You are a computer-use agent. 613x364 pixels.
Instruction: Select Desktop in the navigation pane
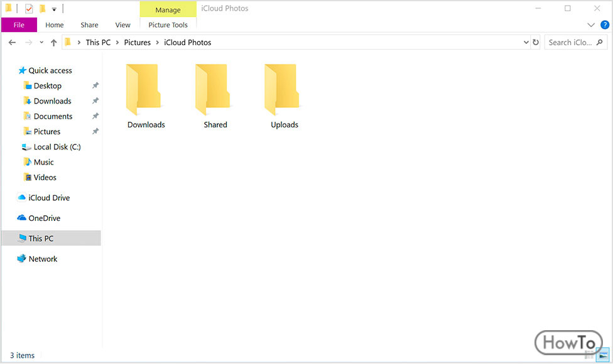pos(42,86)
